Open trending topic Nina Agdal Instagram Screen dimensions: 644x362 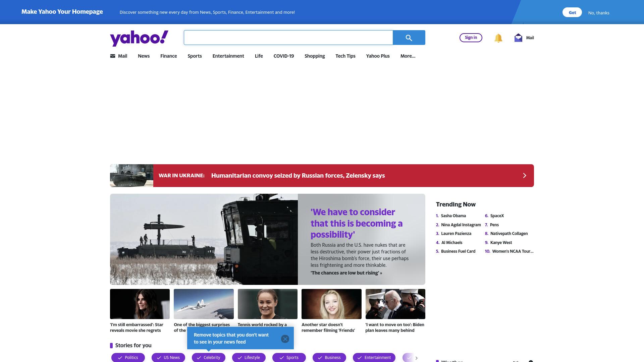pos(461,225)
